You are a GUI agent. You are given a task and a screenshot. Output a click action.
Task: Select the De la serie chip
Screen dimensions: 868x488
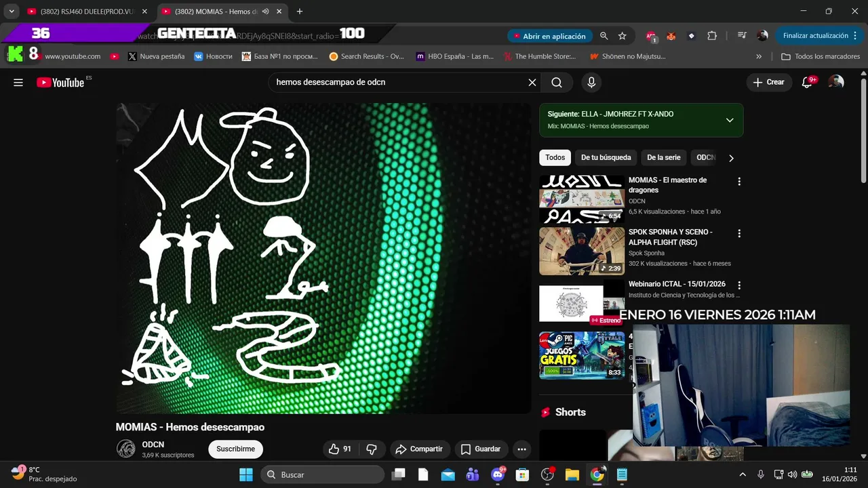coord(664,158)
